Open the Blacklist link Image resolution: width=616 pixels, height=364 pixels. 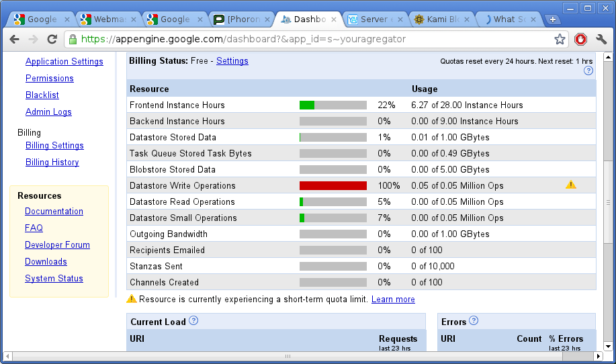point(42,95)
